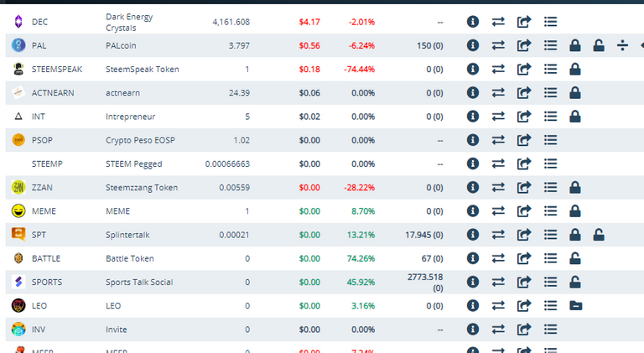The height and width of the screenshot is (353, 644).
Task: Open the history list icon for PAL
Action: pyautogui.click(x=550, y=45)
